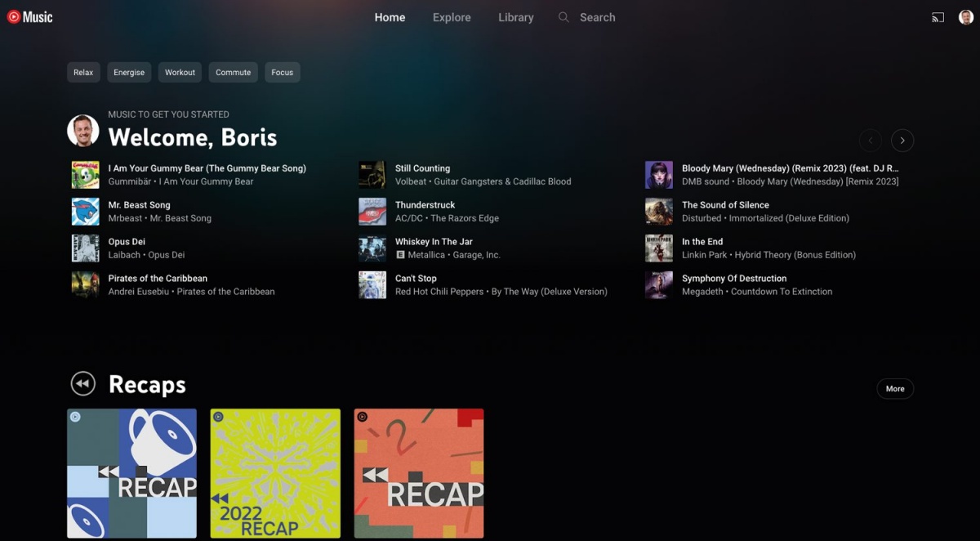
Task: Click the search magnifier icon
Action: click(563, 17)
